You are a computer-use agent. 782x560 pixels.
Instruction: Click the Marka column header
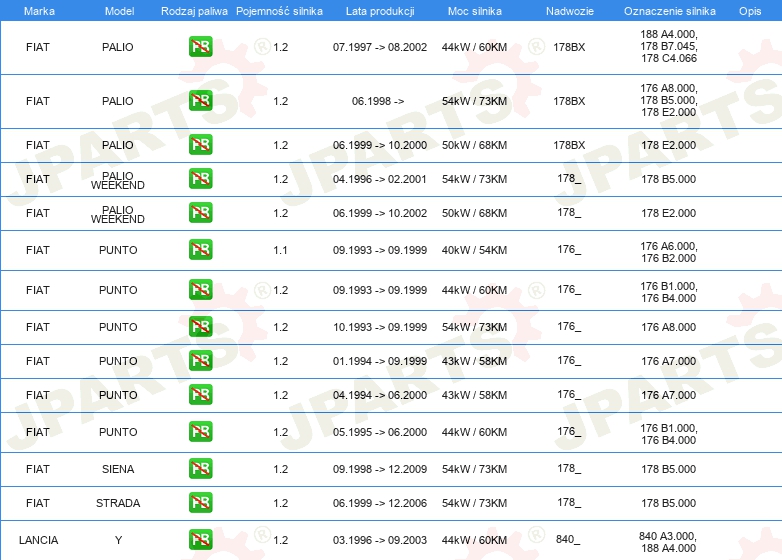tap(39, 11)
